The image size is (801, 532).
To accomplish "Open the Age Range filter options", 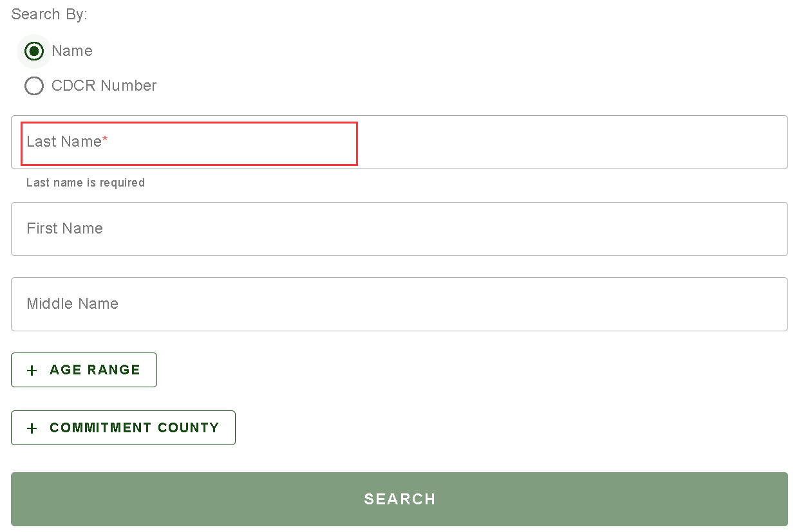I will 84,370.
